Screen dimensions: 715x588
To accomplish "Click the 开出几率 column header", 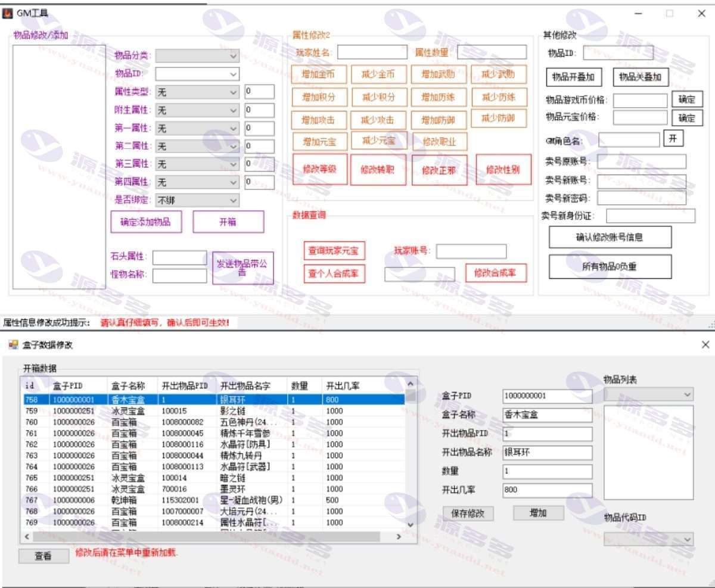I will pyautogui.click(x=342, y=386).
